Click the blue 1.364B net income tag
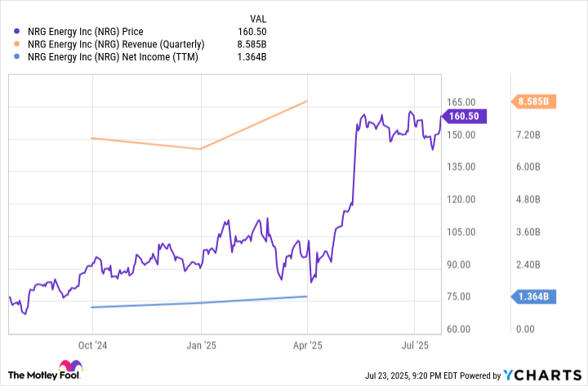This screenshot has width=588, height=386. (533, 297)
